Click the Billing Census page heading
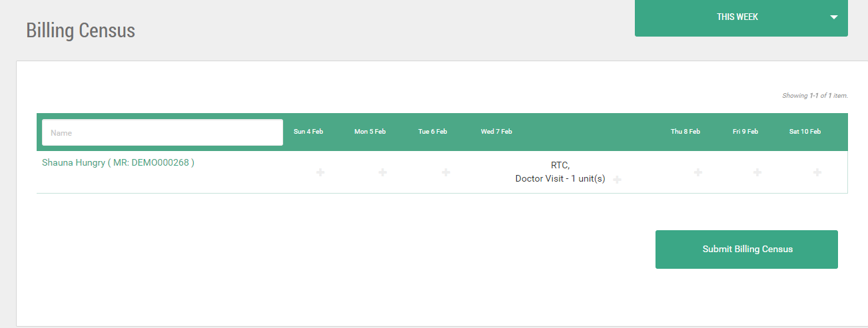The width and height of the screenshot is (868, 328). pos(81,31)
